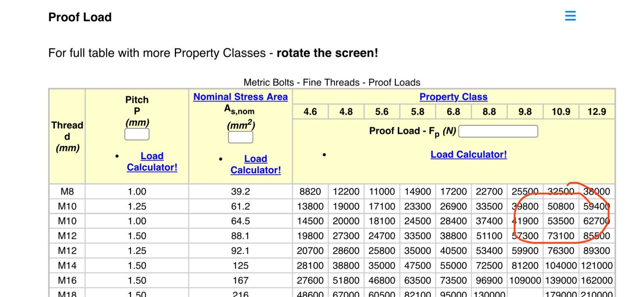
Task: Select the M8 thread row label
Action: click(x=67, y=191)
